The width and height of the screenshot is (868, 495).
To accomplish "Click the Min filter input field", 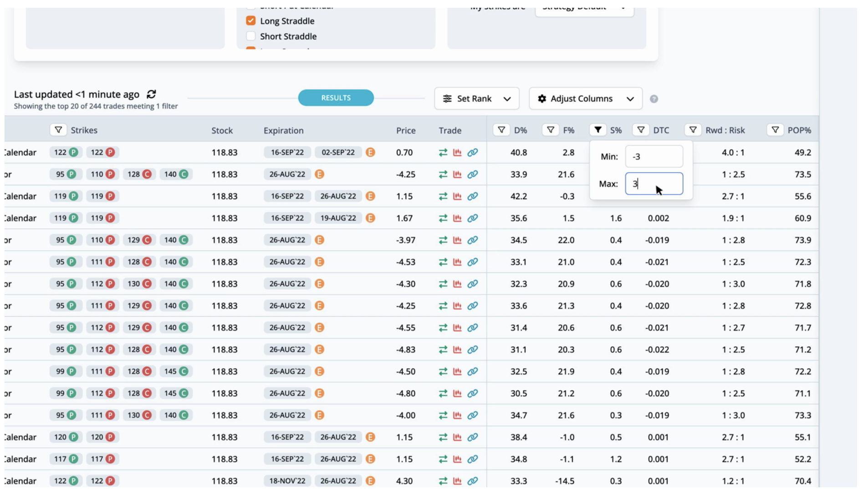I will point(654,157).
